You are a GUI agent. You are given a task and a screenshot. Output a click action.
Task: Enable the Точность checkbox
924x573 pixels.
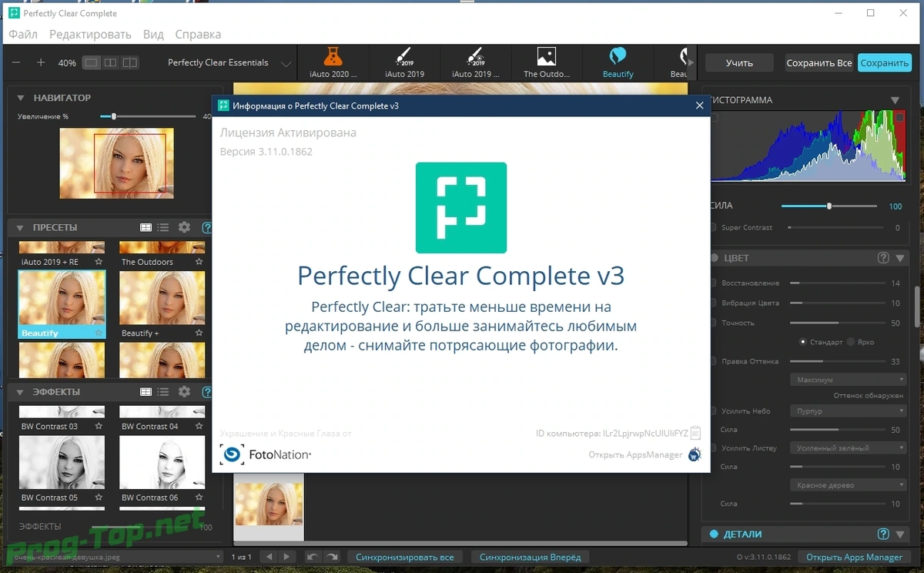pyautogui.click(x=713, y=323)
